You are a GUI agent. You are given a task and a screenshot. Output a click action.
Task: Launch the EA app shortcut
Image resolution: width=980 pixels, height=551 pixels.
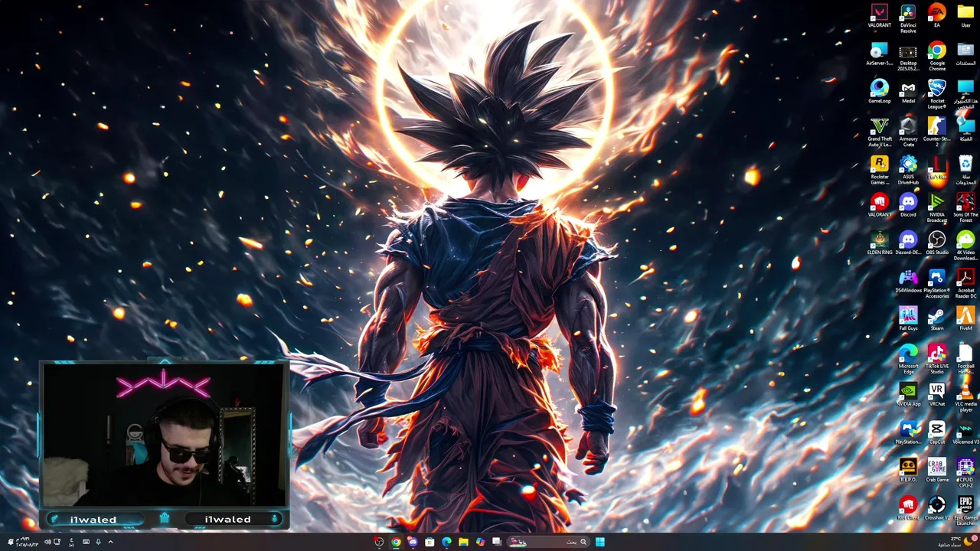pos(936,17)
